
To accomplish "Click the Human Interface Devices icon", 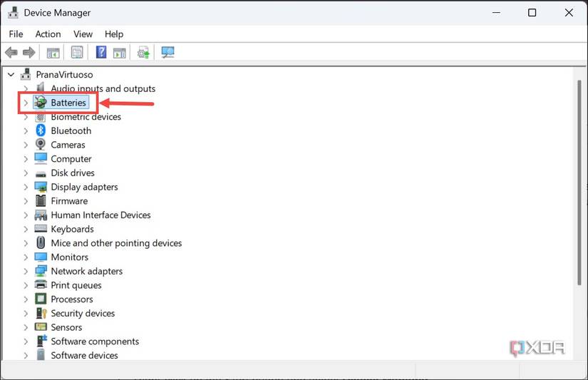I will [x=41, y=215].
